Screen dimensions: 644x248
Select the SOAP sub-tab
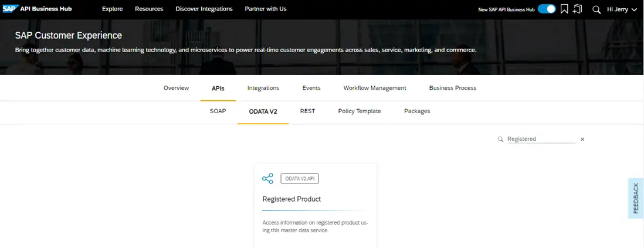[x=218, y=111]
